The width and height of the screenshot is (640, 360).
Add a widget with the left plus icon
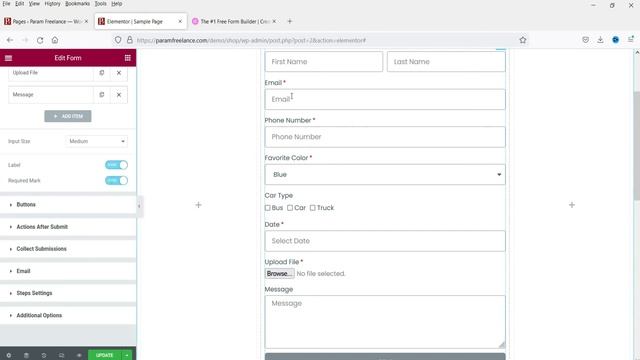tap(198, 205)
